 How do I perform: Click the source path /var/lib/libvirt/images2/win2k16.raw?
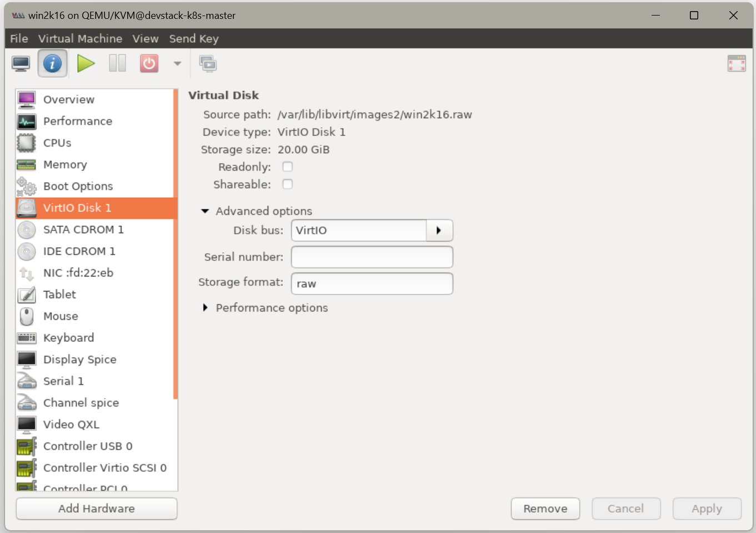375,114
